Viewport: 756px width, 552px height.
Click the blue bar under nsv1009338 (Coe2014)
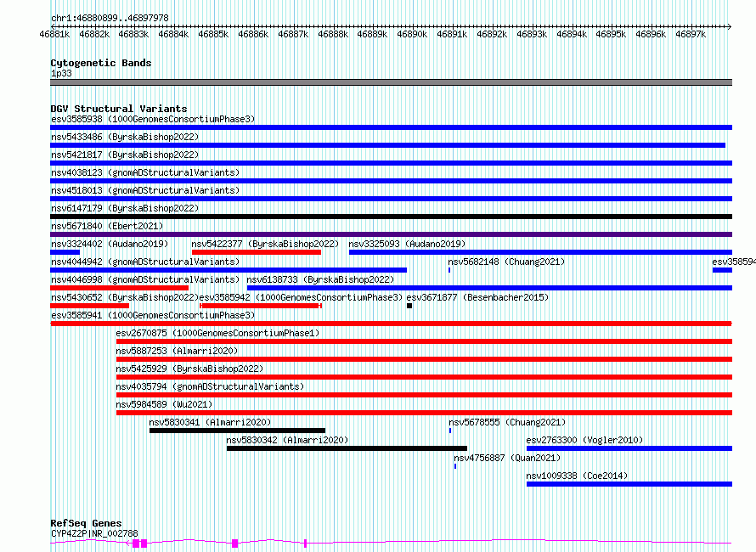click(x=629, y=484)
